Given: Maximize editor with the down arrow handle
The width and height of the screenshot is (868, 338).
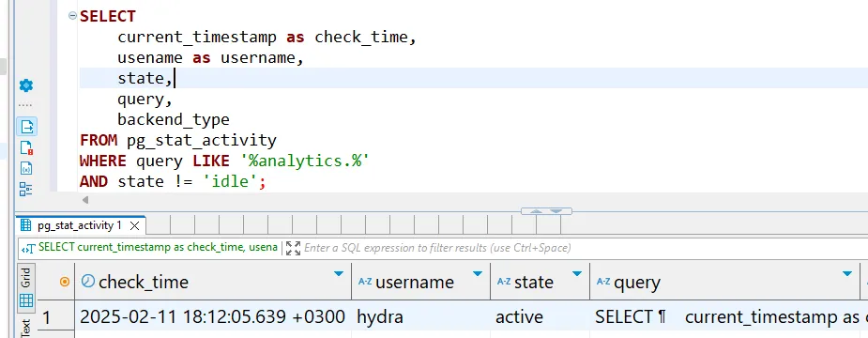Looking at the screenshot, I should (x=556, y=211).
